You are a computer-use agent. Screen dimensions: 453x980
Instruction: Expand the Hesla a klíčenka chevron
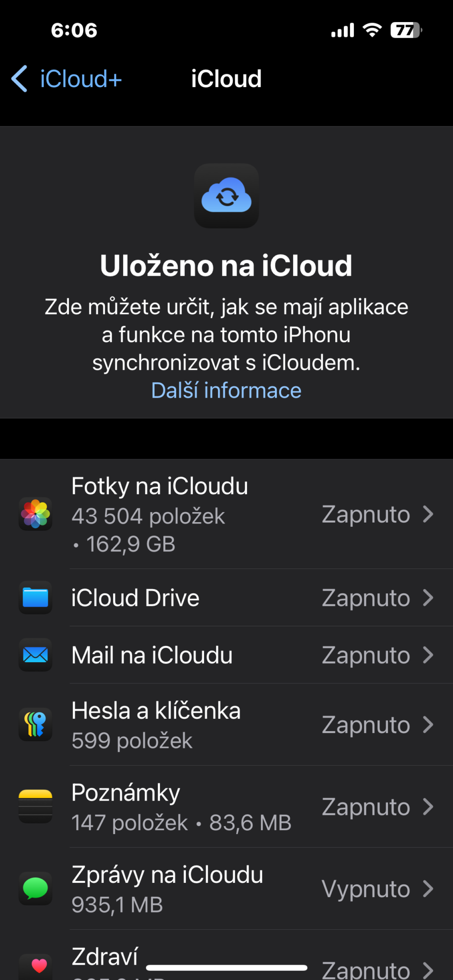click(x=428, y=724)
